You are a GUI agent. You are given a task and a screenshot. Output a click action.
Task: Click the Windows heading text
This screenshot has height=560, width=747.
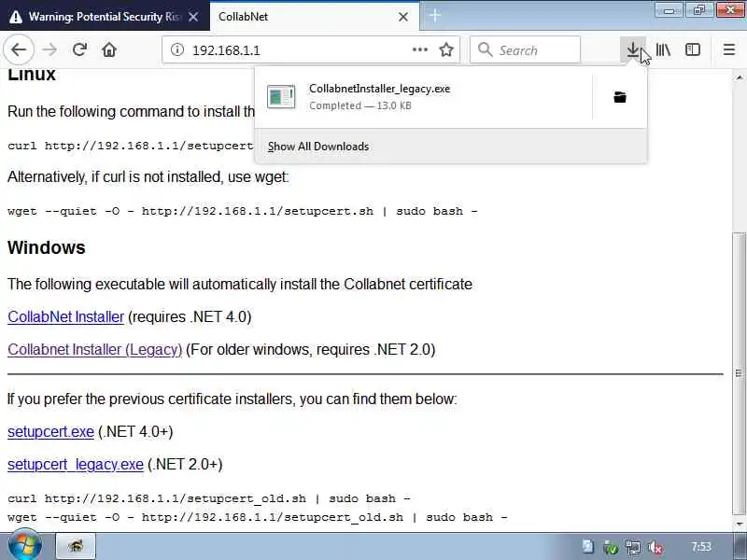[46, 247]
